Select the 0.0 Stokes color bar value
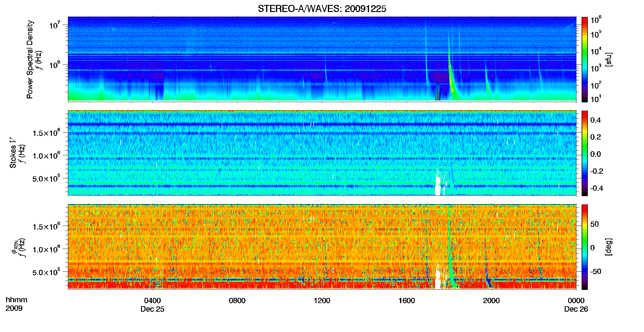Viewport: 644px width, 332px height. 595,154
